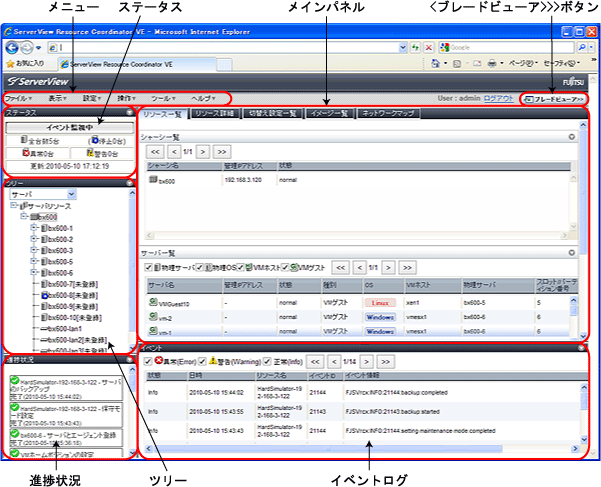Go to last page of シャーシ一覧
601x487 pixels.
click(x=222, y=152)
